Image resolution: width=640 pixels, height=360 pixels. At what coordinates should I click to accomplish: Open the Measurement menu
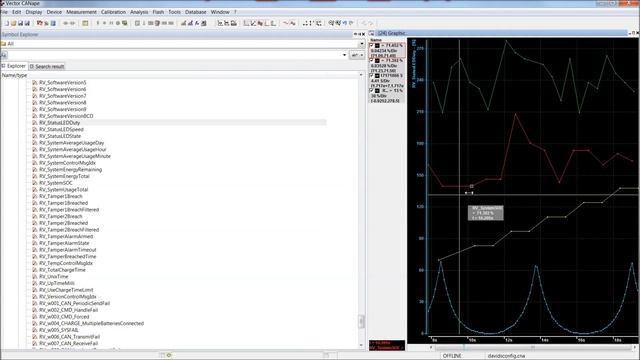pyautogui.click(x=81, y=12)
